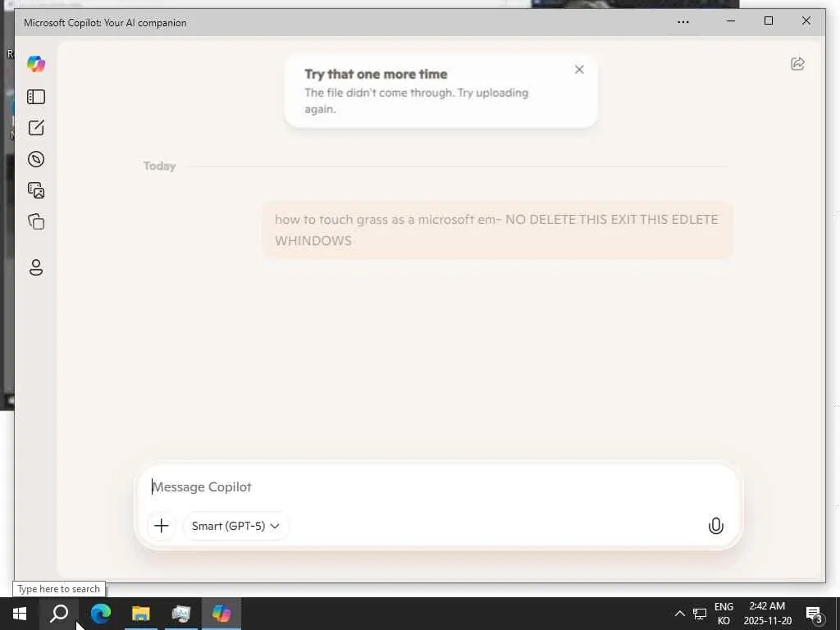Click the 'Today' date label
840x630 pixels.
160,166
